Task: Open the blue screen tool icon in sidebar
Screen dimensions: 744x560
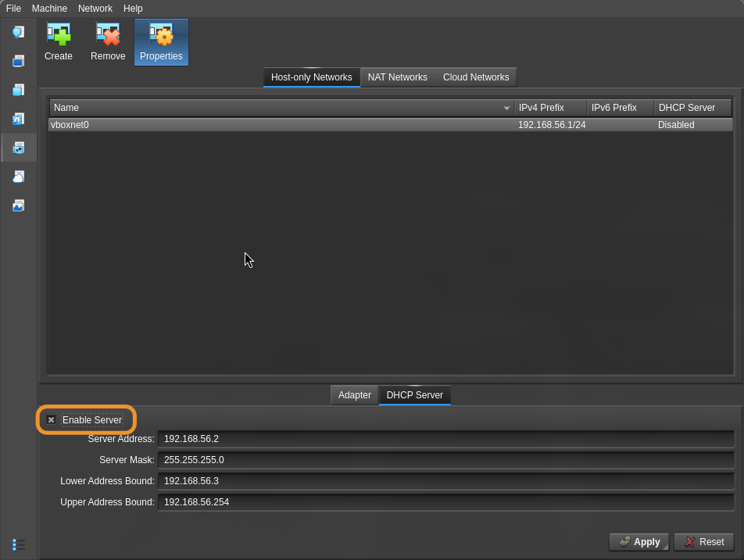Action: coord(19,61)
